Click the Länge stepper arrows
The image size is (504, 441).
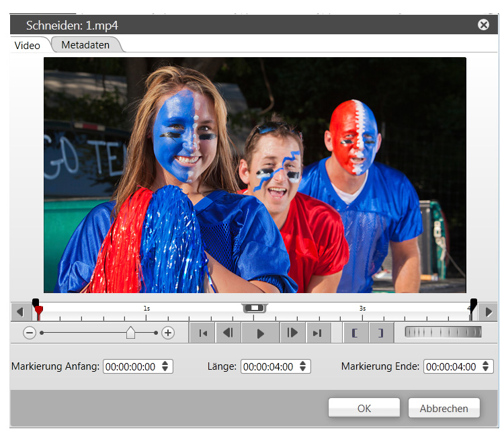(x=303, y=366)
